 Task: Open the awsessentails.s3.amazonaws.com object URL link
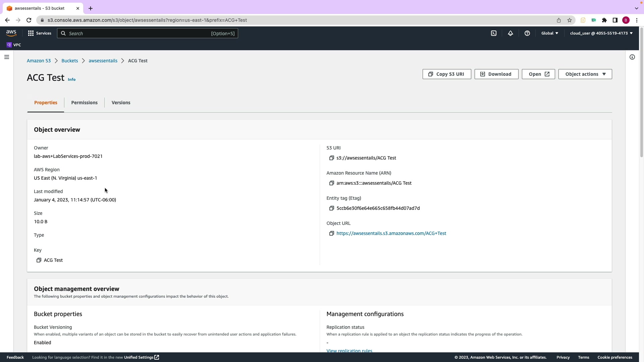(391, 233)
